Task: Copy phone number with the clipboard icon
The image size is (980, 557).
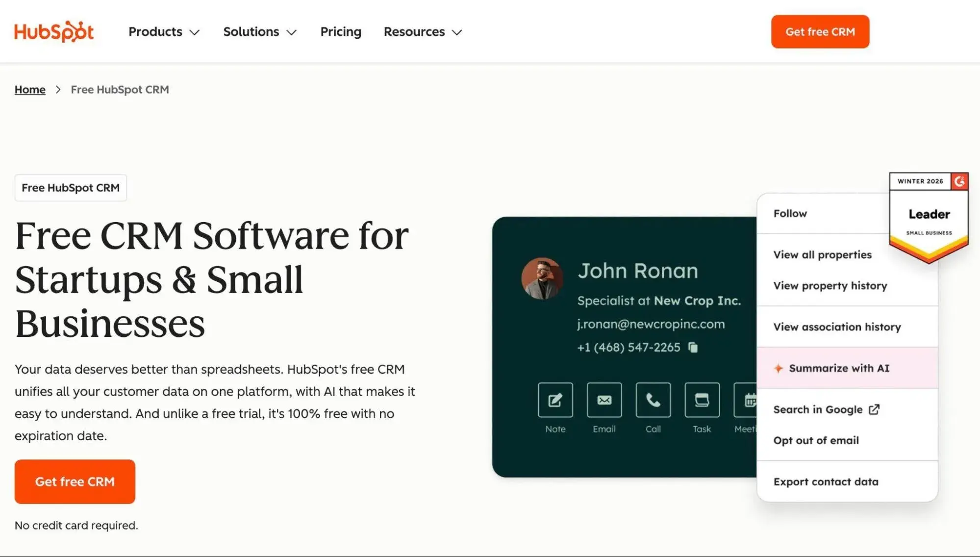Action: coord(693,347)
